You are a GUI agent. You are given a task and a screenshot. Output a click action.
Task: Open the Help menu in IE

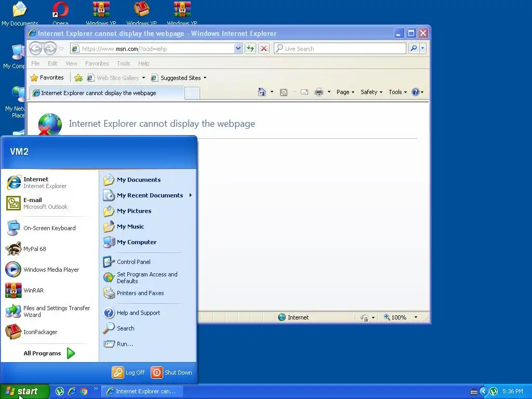(x=143, y=63)
